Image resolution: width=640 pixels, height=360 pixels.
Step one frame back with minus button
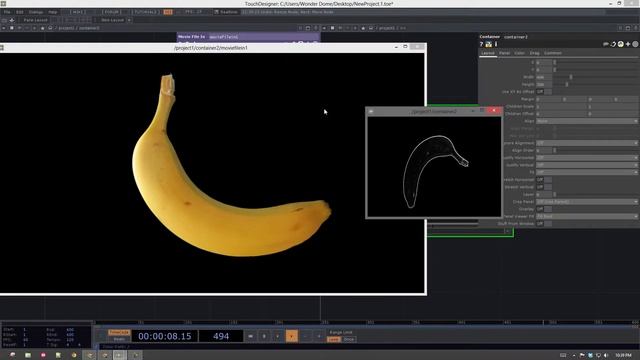[305, 336]
